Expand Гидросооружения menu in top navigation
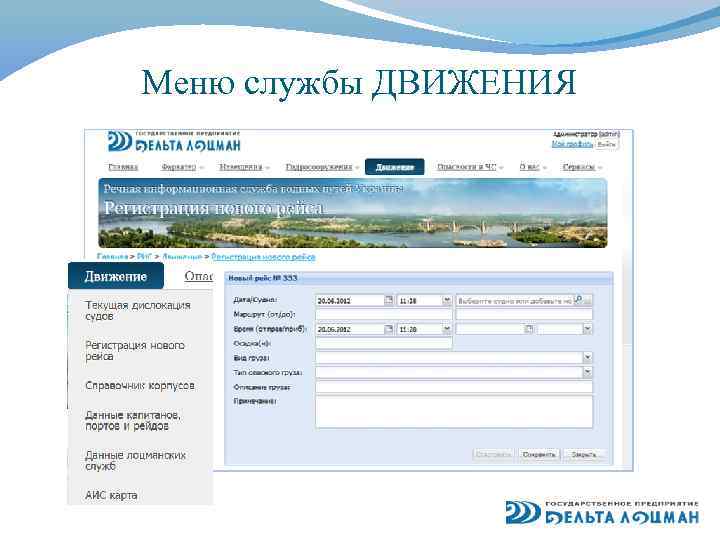Screen dimensions: 720x540 pos(321,167)
